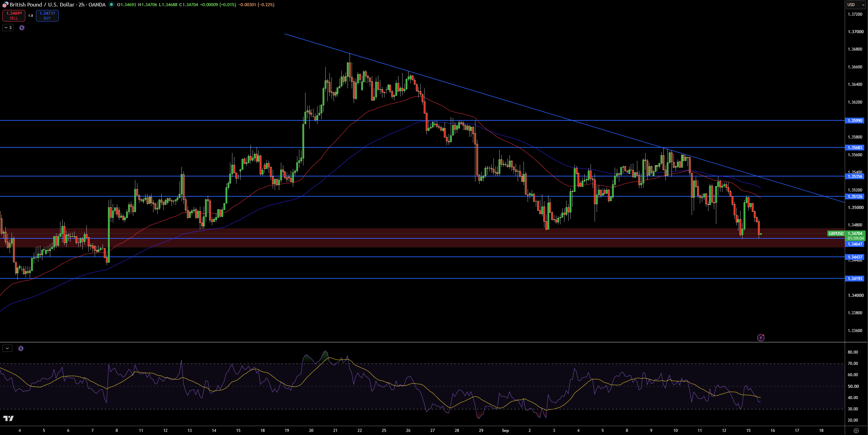
Task: Click the 1.37200 price scale label
Action: [x=855, y=14]
